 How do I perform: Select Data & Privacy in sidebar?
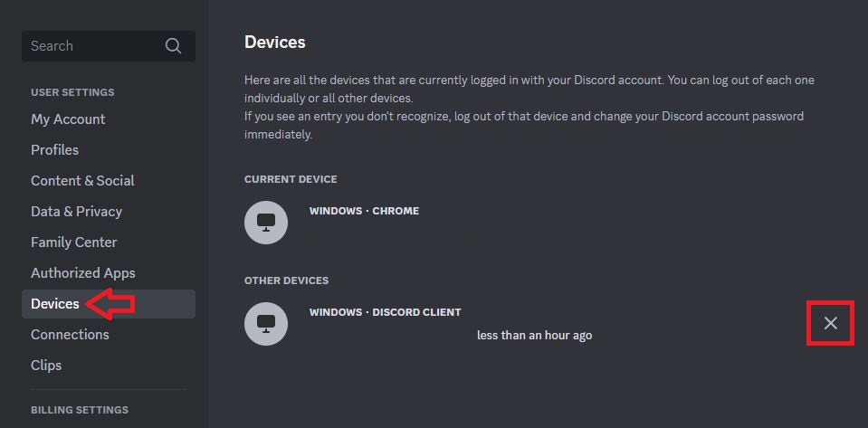76,212
